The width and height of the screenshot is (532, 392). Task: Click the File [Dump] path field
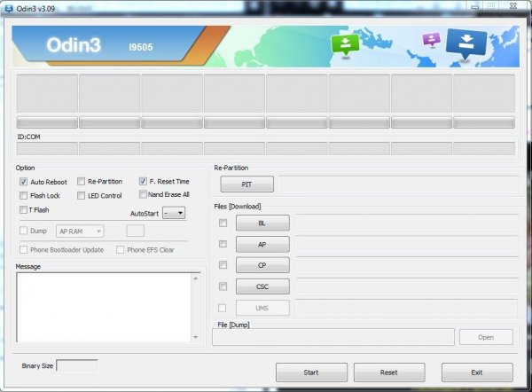(333, 337)
